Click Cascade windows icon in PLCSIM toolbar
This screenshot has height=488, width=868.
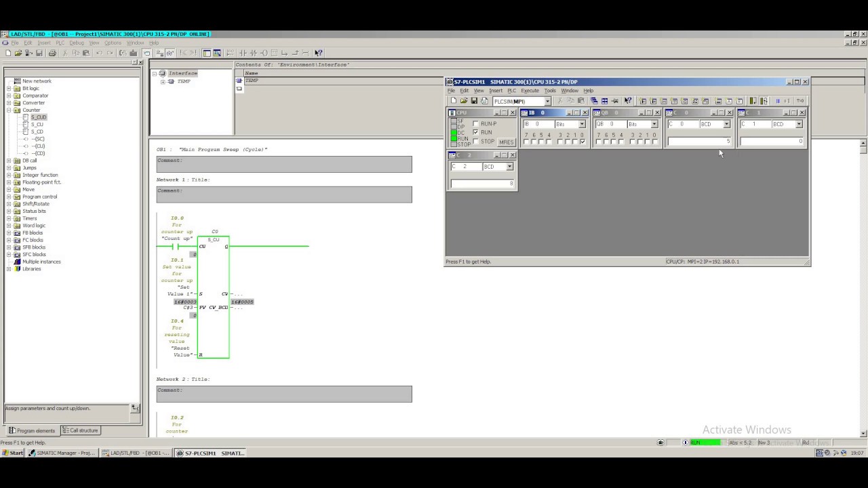(x=594, y=101)
